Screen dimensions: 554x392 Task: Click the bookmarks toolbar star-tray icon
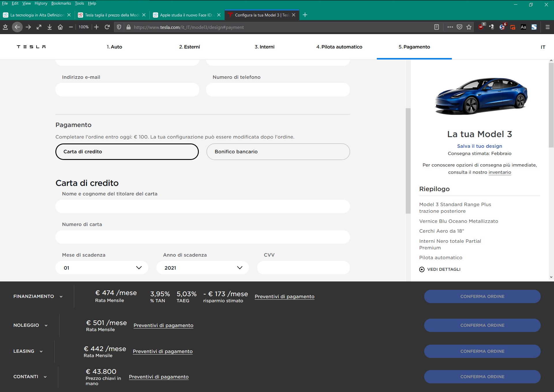[x=5, y=27]
